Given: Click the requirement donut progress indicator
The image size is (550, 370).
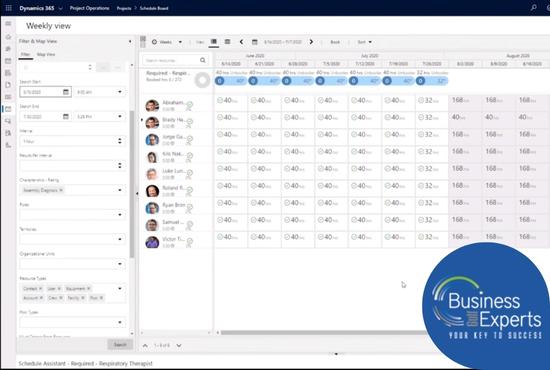Looking at the screenshot, I should [x=202, y=80].
